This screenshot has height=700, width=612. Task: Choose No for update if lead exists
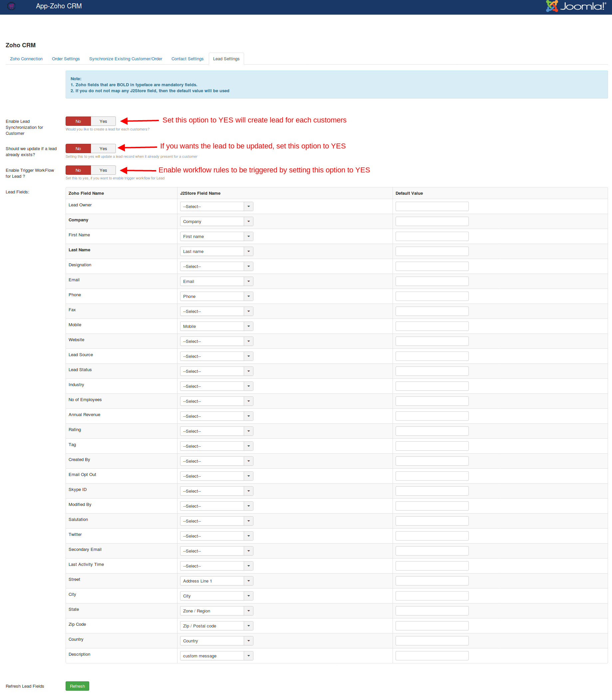click(x=78, y=148)
